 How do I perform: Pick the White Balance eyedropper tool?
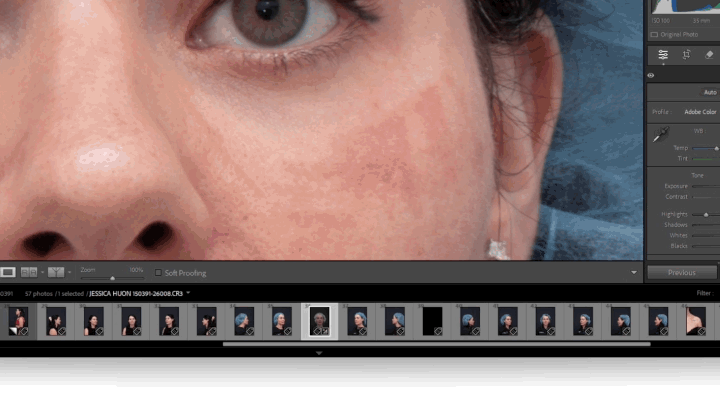pos(661,135)
